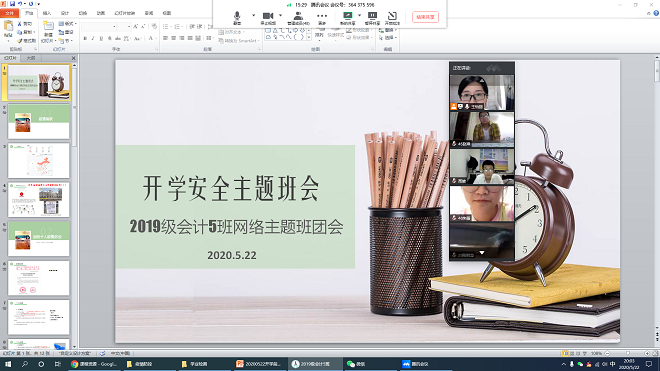Open Chrome window from the taskbar
The width and height of the screenshot is (660, 371).
click(94, 364)
